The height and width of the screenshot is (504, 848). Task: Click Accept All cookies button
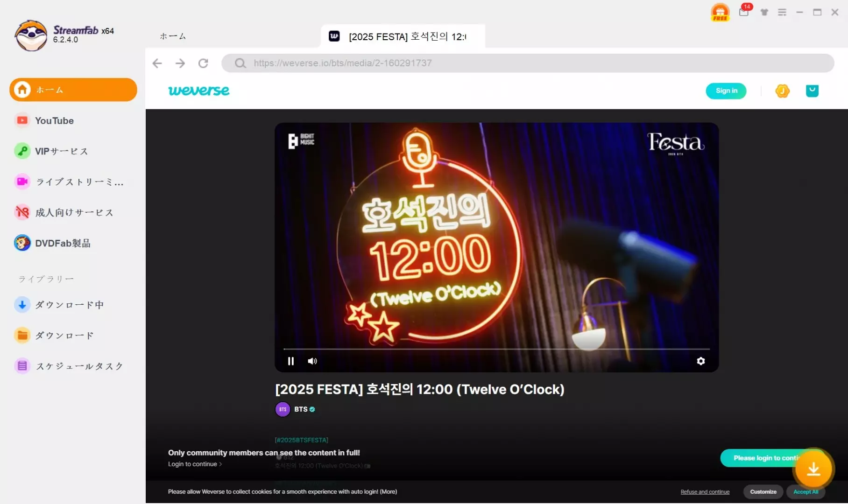click(806, 492)
